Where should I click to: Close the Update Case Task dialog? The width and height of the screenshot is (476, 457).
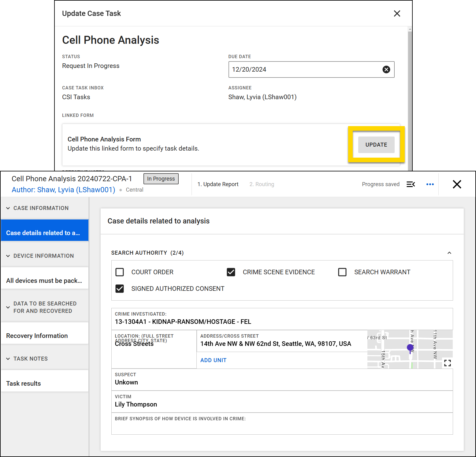click(397, 13)
